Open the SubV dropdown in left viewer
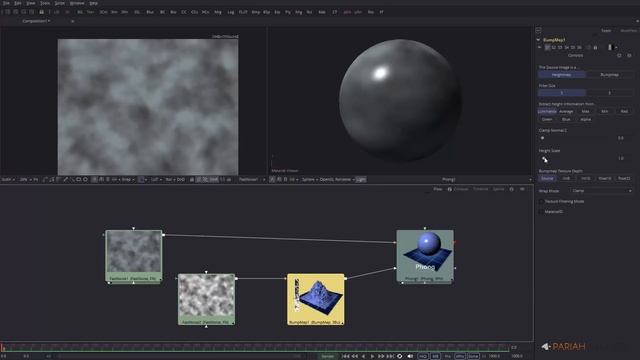Viewport: 640px width, 360px height. click(x=8, y=180)
